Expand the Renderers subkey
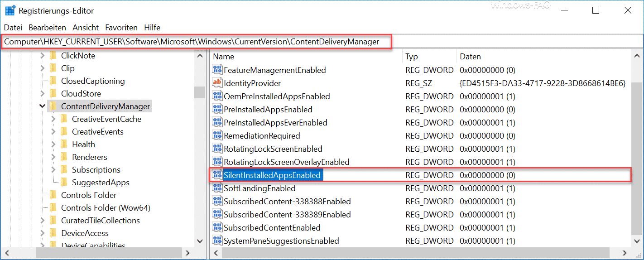The width and height of the screenshot is (644, 260). (53, 157)
